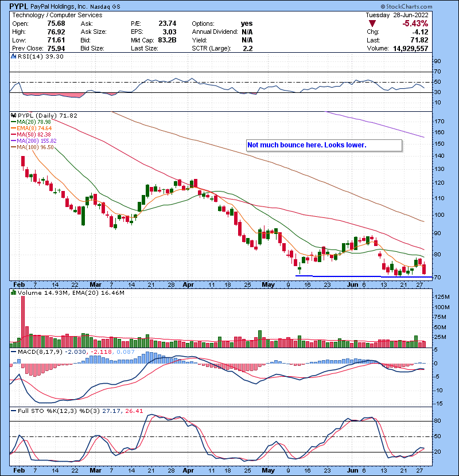Viewport: 459px width, 476px height.
Task: Click the blue support line near 70
Action: [363, 276]
